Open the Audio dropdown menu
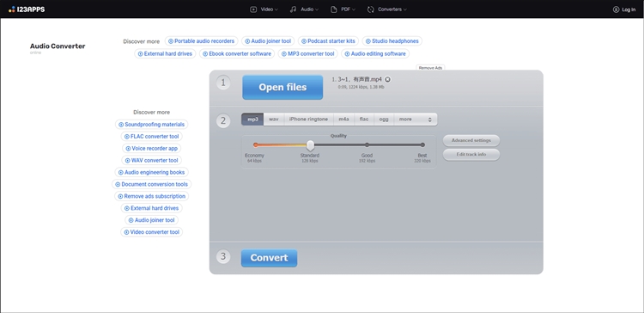The width and height of the screenshot is (644, 313). click(x=304, y=9)
